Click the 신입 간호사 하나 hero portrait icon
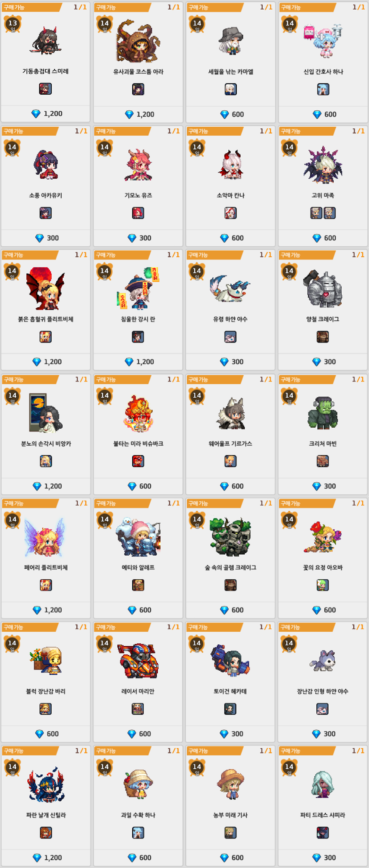Viewport: 369px width, 868px height. [x=323, y=89]
